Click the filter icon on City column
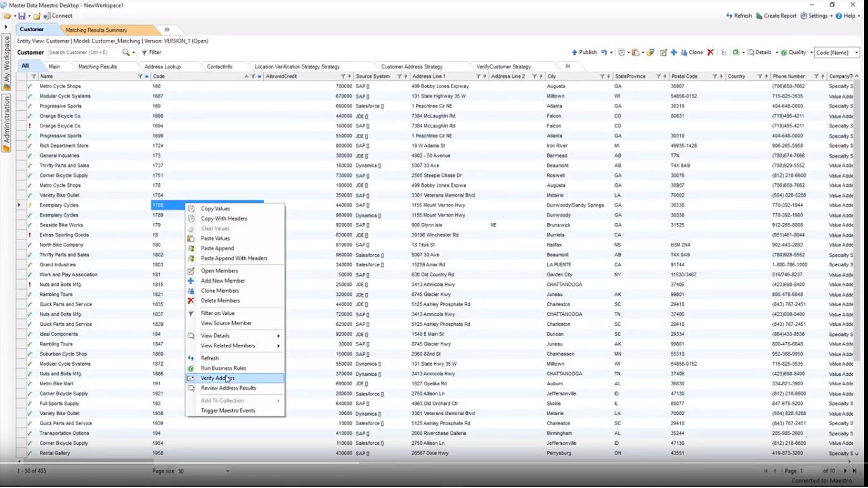Image resolution: width=868 pixels, height=488 pixels. pos(602,77)
